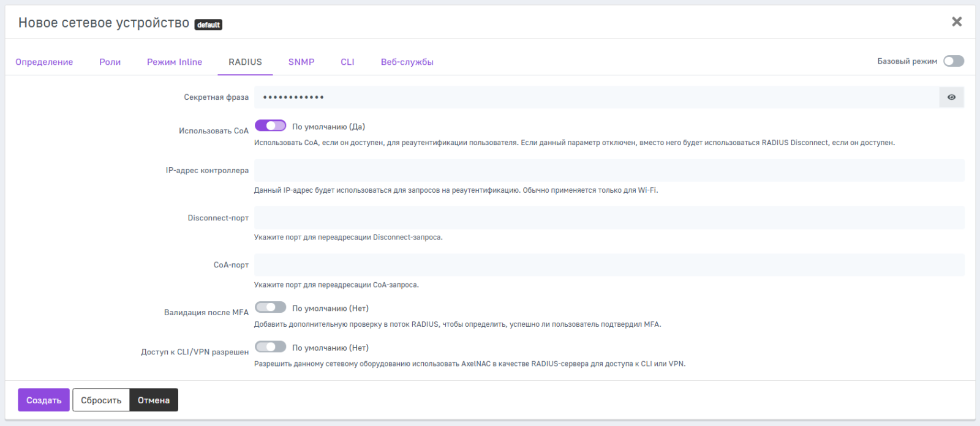Open the Режим Inline tab
This screenshot has width=980, height=426.
[175, 62]
